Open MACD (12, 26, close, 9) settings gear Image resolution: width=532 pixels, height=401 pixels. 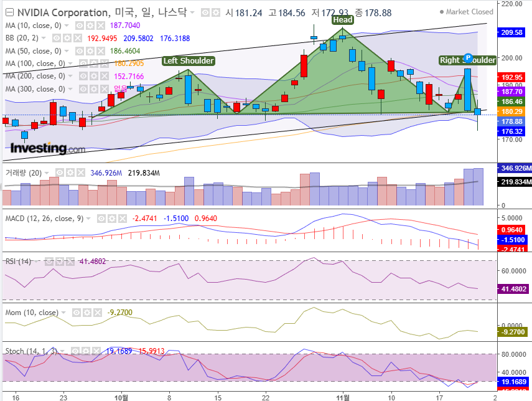(x=112, y=219)
